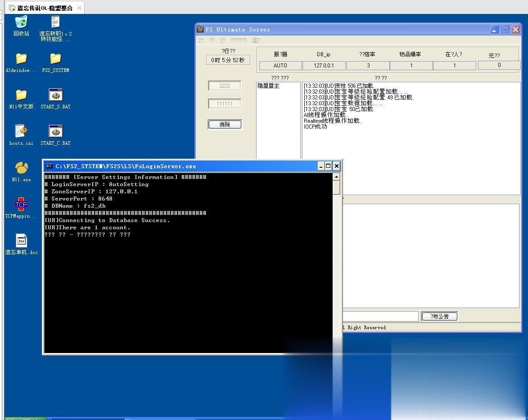
Task: Click the input field containing 2222
Action: point(225,86)
